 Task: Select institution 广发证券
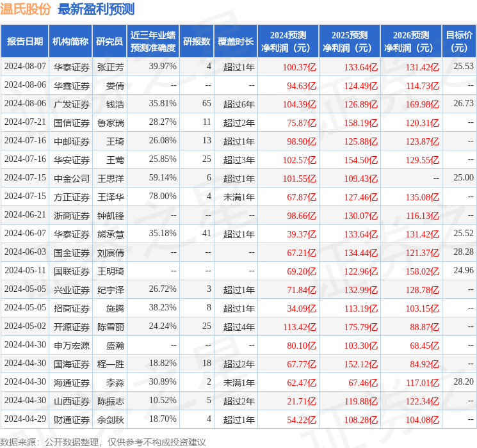(72, 104)
